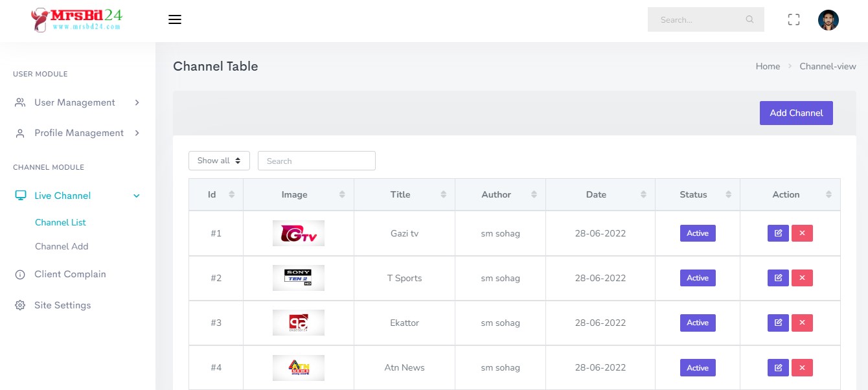Toggle the Active status for Ekattor
This screenshot has width=868, height=390.
698,322
